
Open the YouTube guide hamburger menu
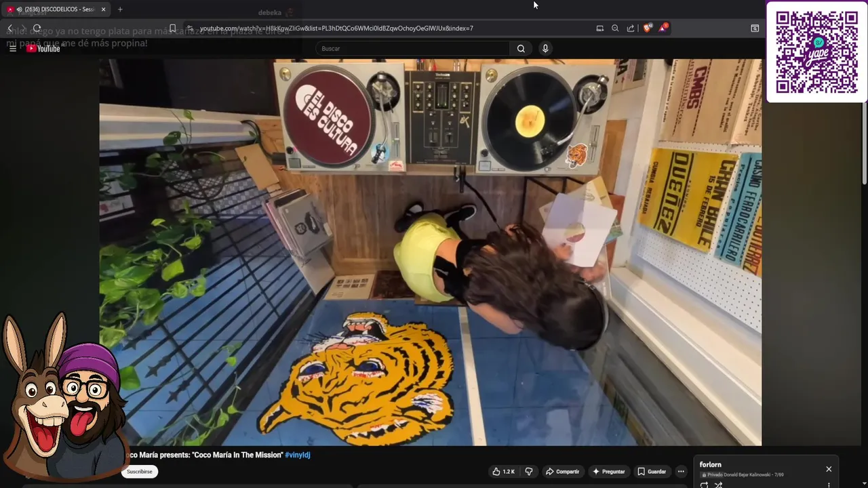12,48
